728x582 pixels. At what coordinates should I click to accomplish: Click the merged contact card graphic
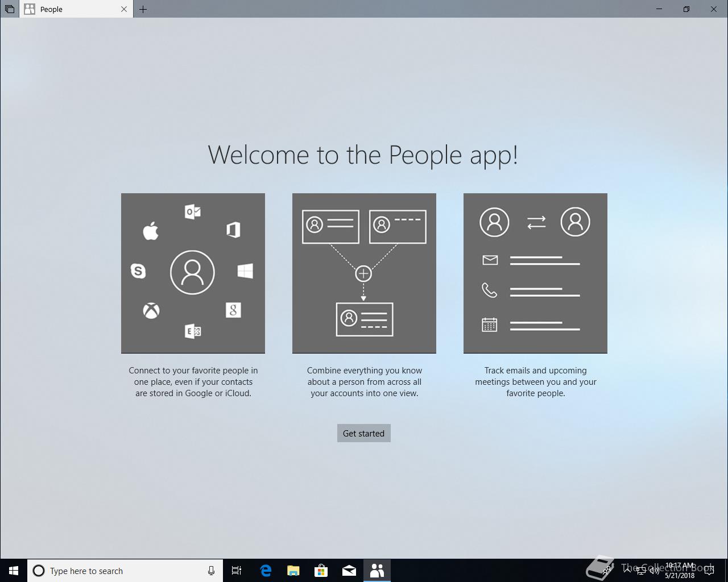[x=365, y=319]
